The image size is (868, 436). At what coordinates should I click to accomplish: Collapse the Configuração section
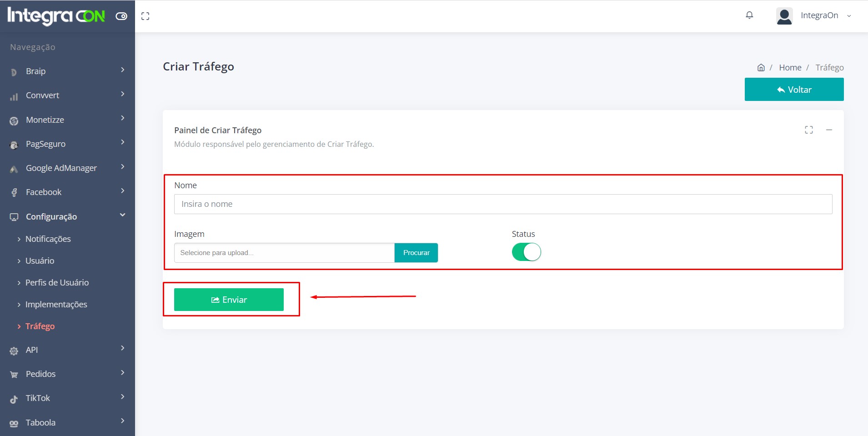122,215
